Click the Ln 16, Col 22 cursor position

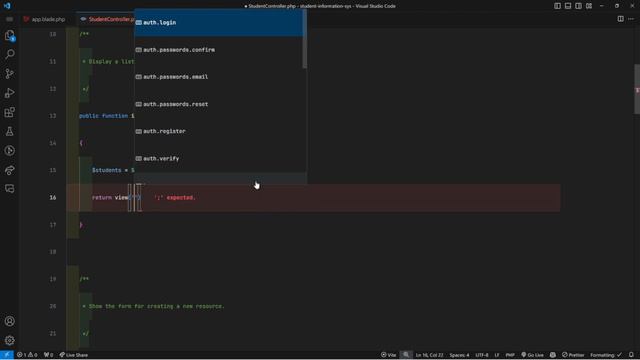(429, 355)
